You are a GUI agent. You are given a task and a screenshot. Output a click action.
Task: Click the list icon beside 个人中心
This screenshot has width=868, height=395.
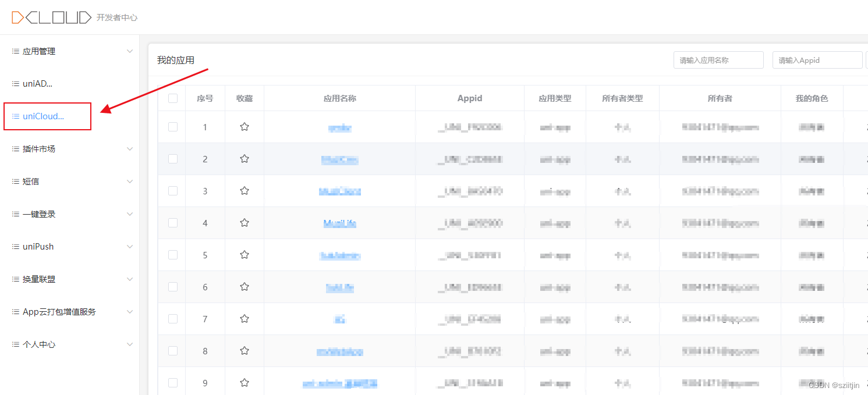[16, 344]
